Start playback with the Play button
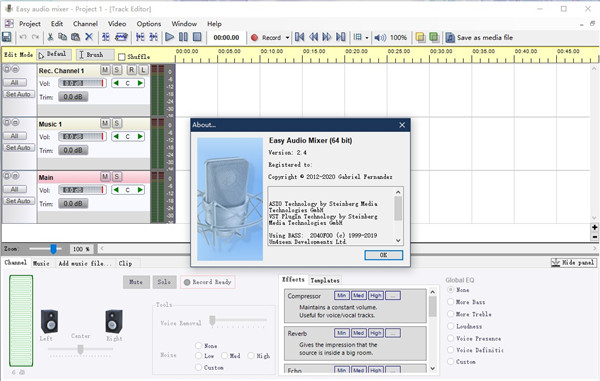This screenshot has height=381, width=600. pyautogui.click(x=170, y=37)
